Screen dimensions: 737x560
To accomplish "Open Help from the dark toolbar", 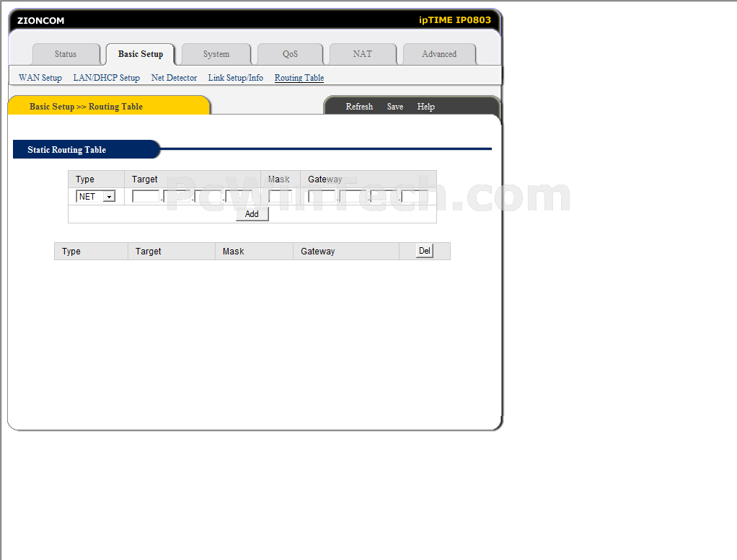I will click(425, 107).
